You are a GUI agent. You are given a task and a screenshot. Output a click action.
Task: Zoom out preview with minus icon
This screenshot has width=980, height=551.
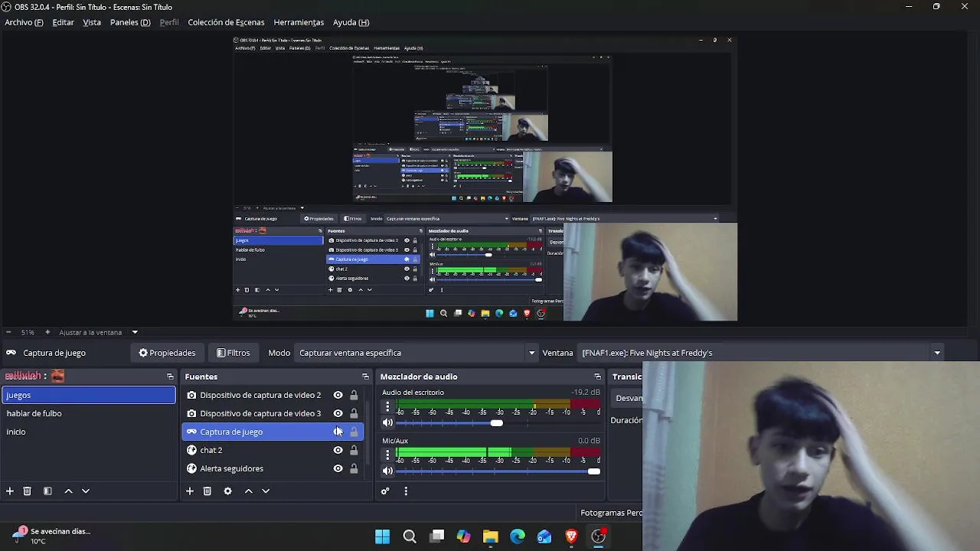pos(8,332)
